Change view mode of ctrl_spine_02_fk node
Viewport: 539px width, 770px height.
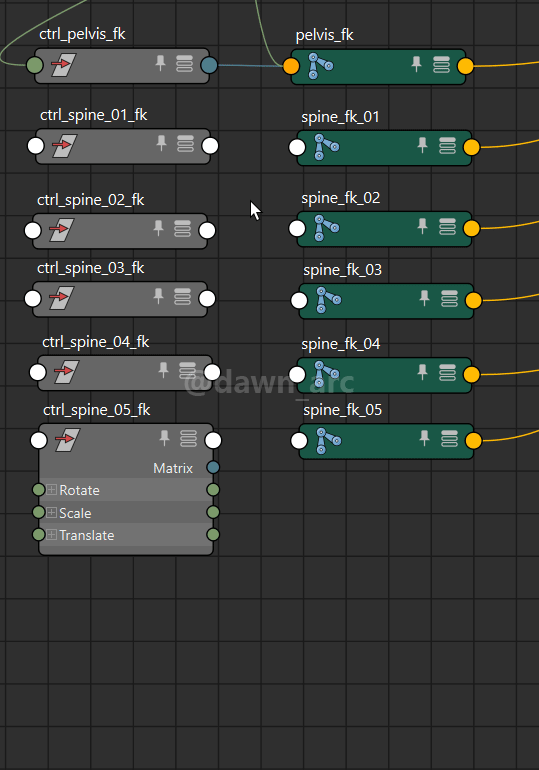point(182,229)
